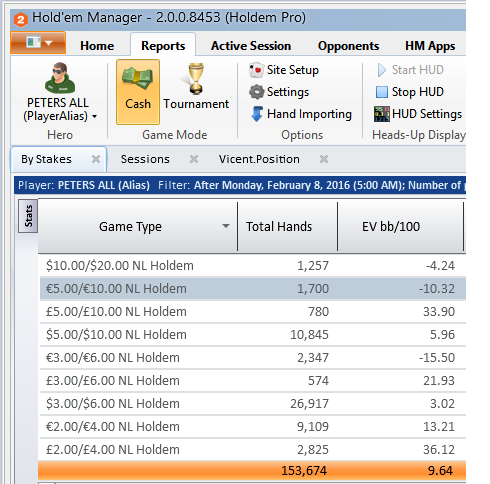
Task: Click the 33.90 EV bb/100 value
Action: 439,312
